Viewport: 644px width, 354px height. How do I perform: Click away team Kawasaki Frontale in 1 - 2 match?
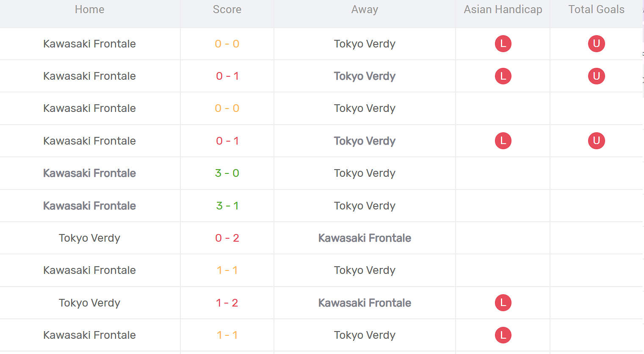365,303
